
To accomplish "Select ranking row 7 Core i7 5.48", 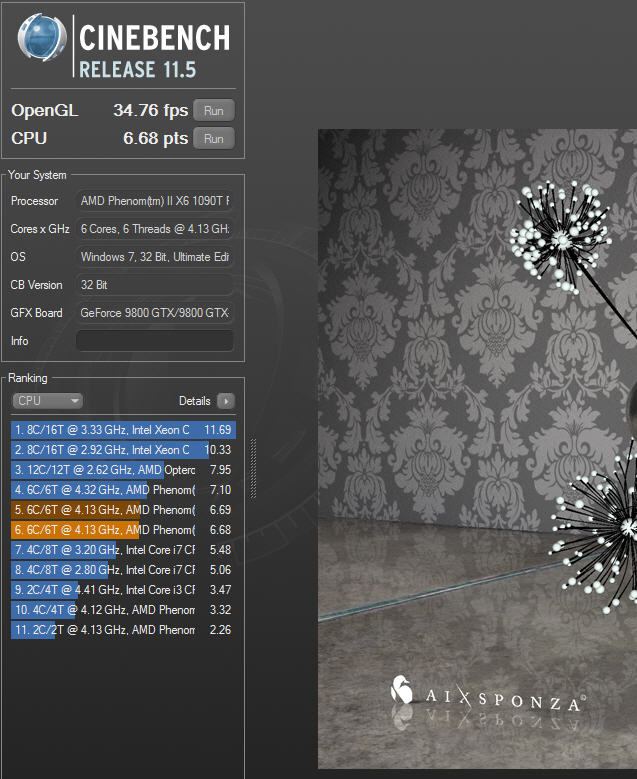I will click(x=123, y=549).
